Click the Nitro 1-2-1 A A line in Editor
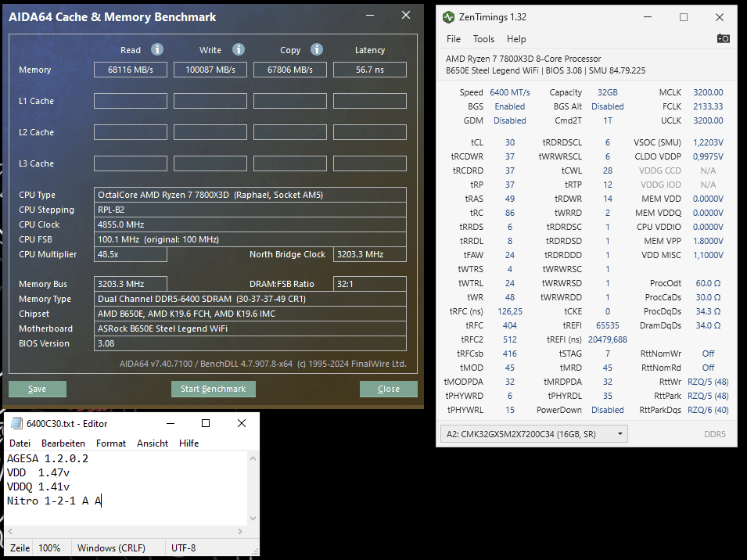Image resolution: width=747 pixels, height=560 pixels. click(x=54, y=501)
